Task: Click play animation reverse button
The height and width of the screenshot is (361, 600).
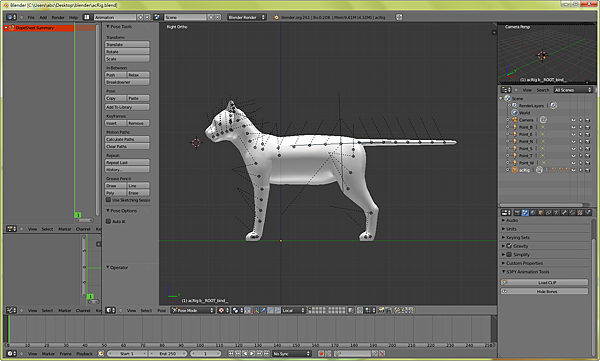Action: (245, 354)
